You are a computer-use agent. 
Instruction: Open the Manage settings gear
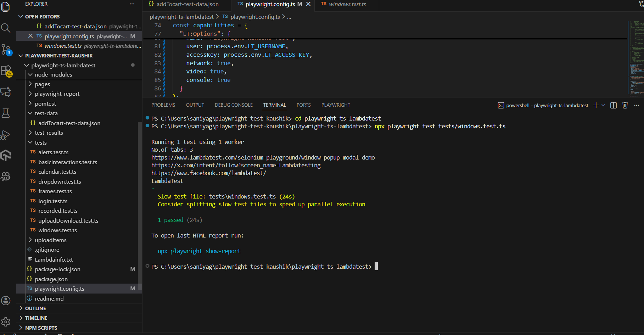[x=6, y=322]
